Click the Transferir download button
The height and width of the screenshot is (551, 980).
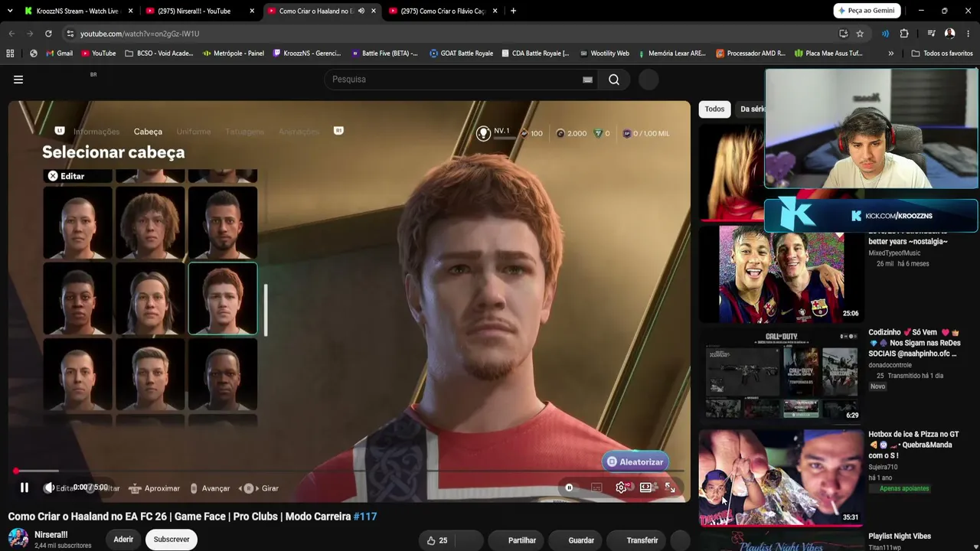coord(635,540)
